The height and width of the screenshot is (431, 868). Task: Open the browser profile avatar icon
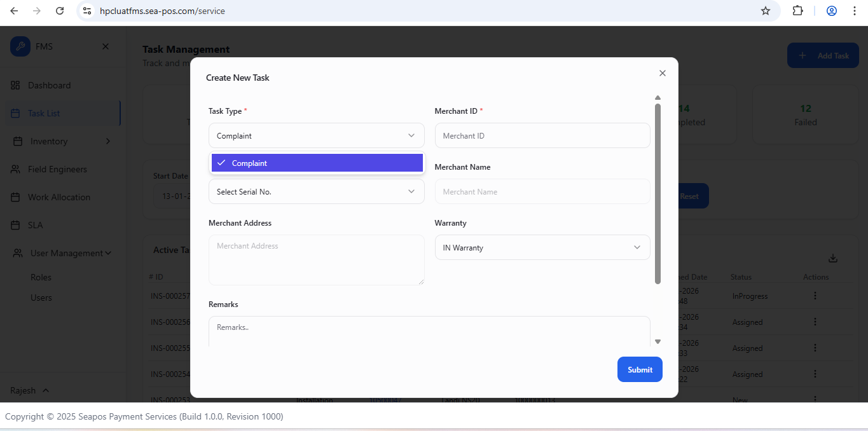click(832, 11)
